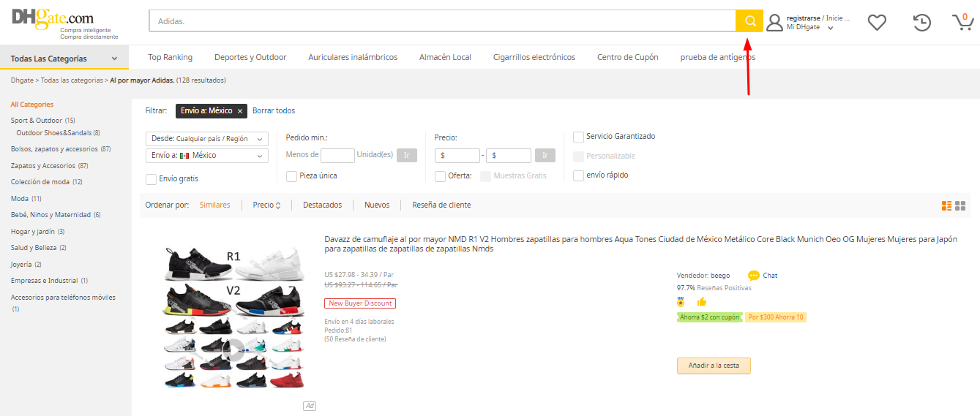Click the user account avatar icon

click(x=774, y=23)
